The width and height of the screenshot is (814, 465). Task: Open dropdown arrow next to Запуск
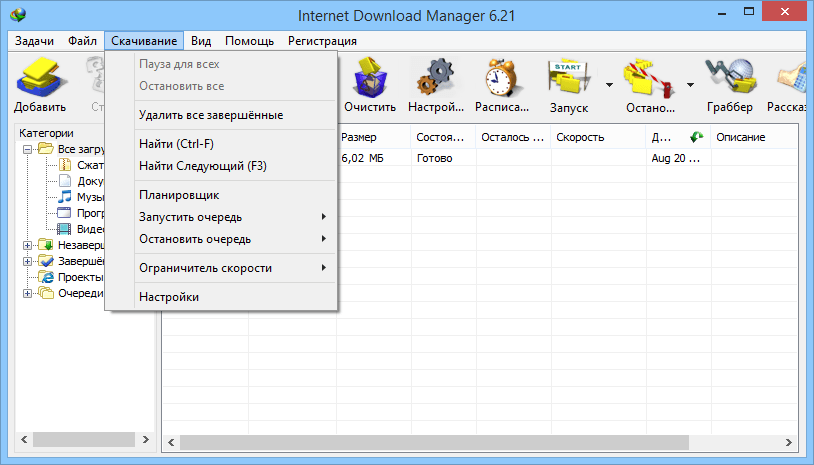coord(609,84)
